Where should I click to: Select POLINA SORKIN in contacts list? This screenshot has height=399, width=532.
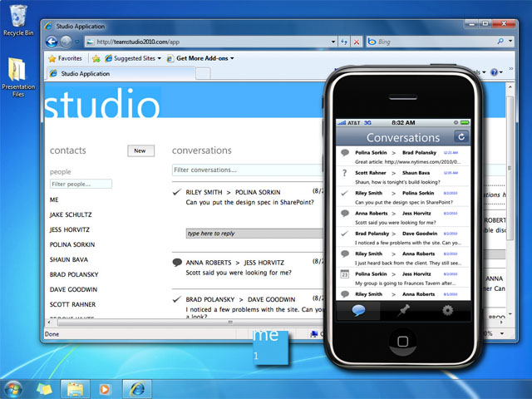click(x=72, y=244)
